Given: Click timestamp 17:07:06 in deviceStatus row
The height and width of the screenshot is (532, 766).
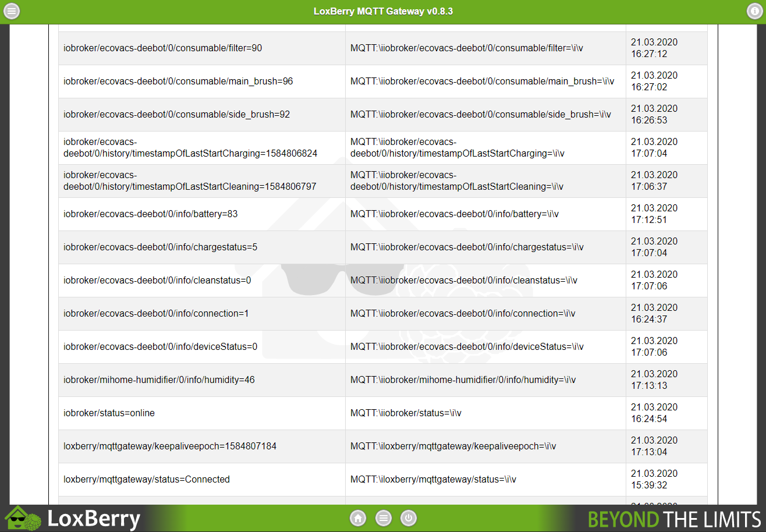Looking at the screenshot, I should (654, 347).
